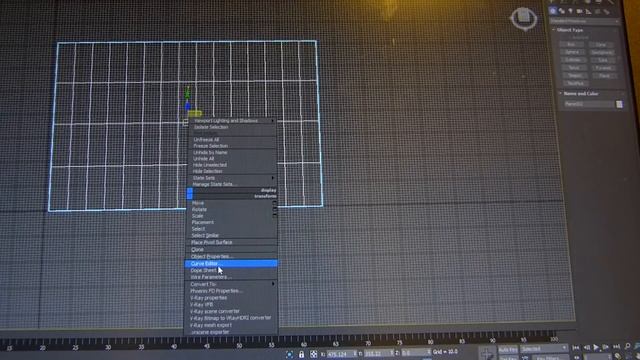The image size is (640, 360).
Task: Toggle the Selection Lock padlock icon
Action: point(301,354)
